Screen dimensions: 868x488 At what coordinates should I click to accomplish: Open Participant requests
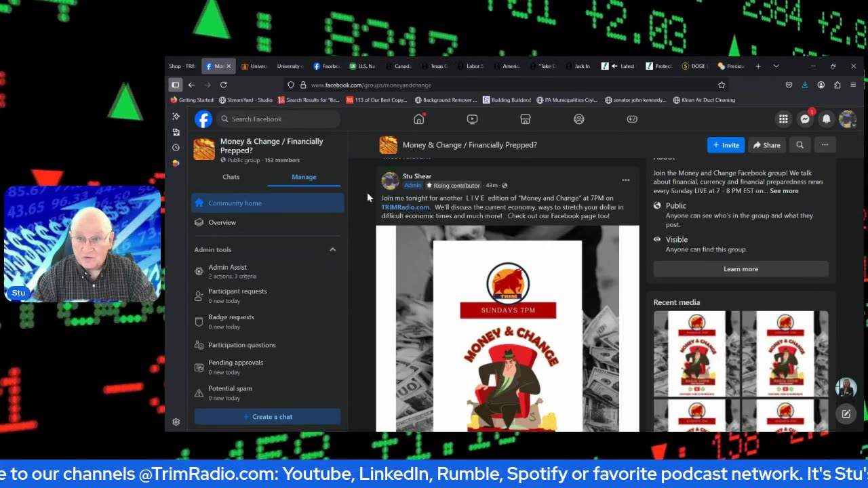[x=268, y=296]
